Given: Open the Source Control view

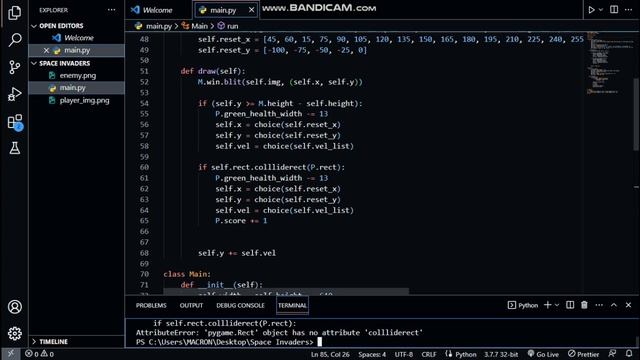Looking at the screenshot, I should pos(15,67).
